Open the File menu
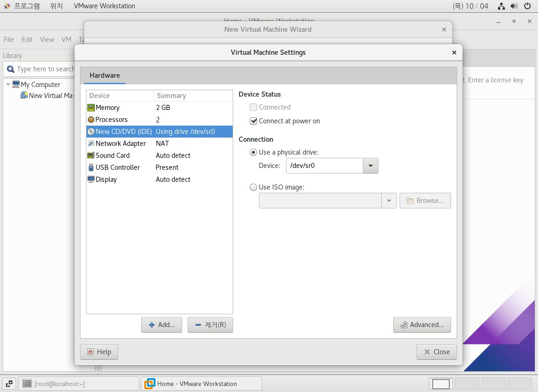The width and height of the screenshot is (538, 392). pyautogui.click(x=9, y=40)
